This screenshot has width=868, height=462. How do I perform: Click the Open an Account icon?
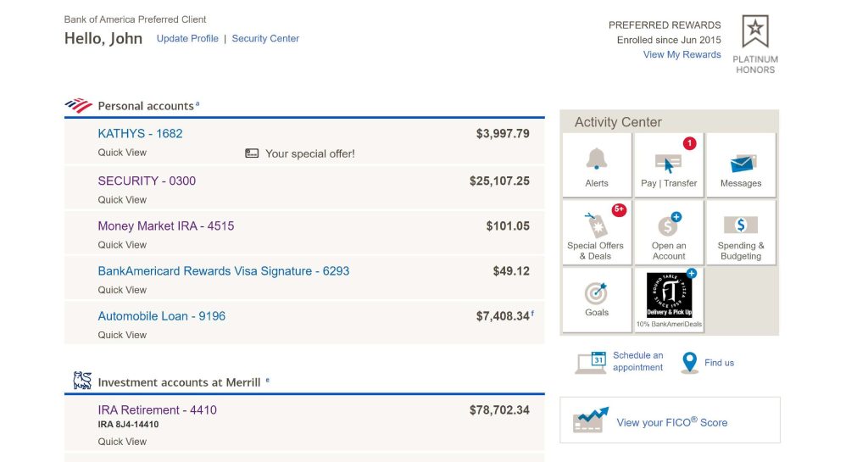[669, 226]
